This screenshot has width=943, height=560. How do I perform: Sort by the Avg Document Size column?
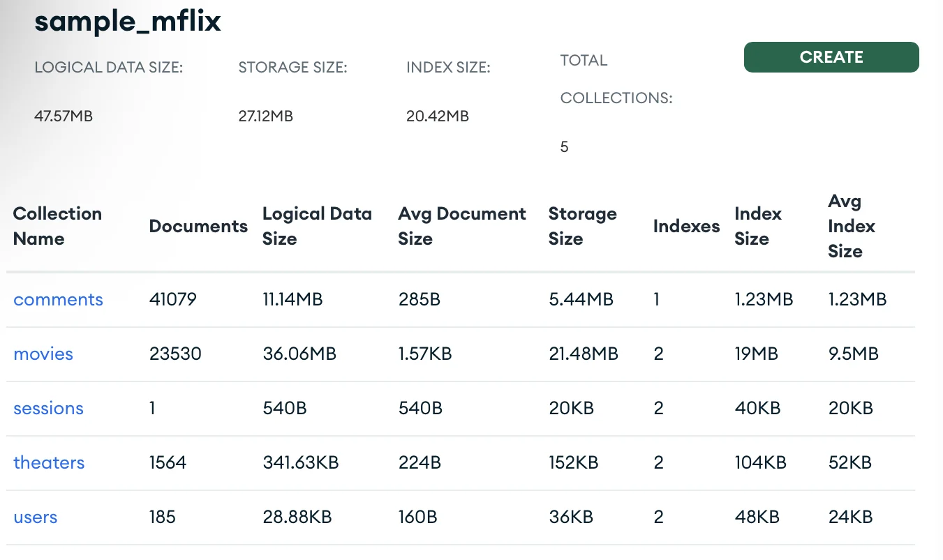(461, 226)
